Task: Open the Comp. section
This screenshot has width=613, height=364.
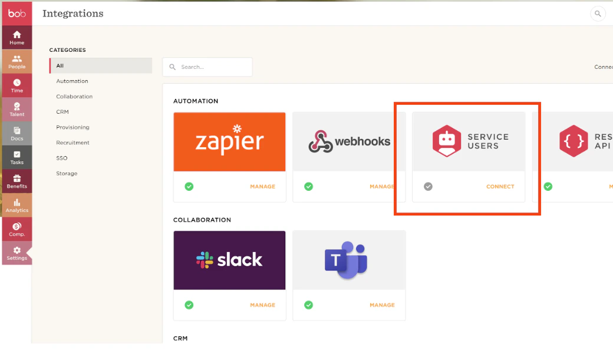Action: (x=17, y=229)
